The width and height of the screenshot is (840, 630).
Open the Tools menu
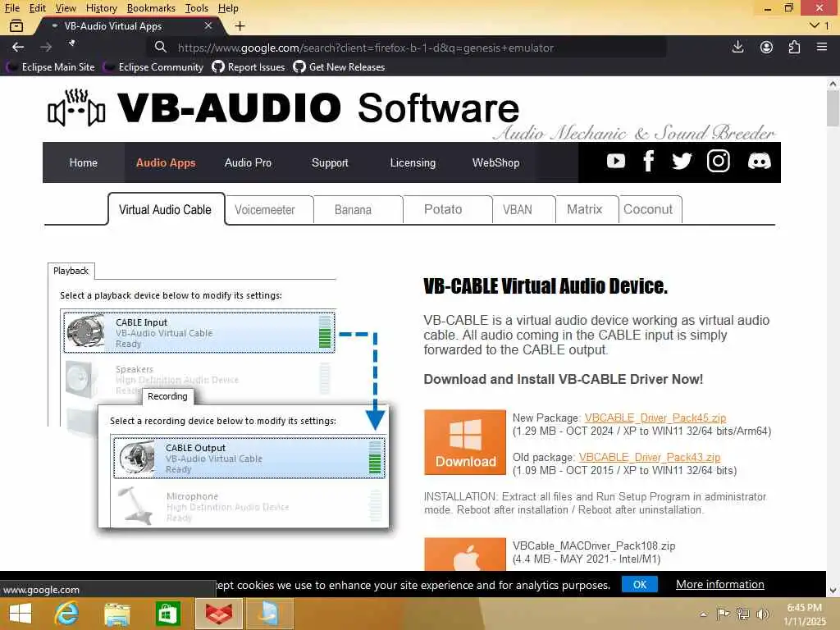click(197, 8)
